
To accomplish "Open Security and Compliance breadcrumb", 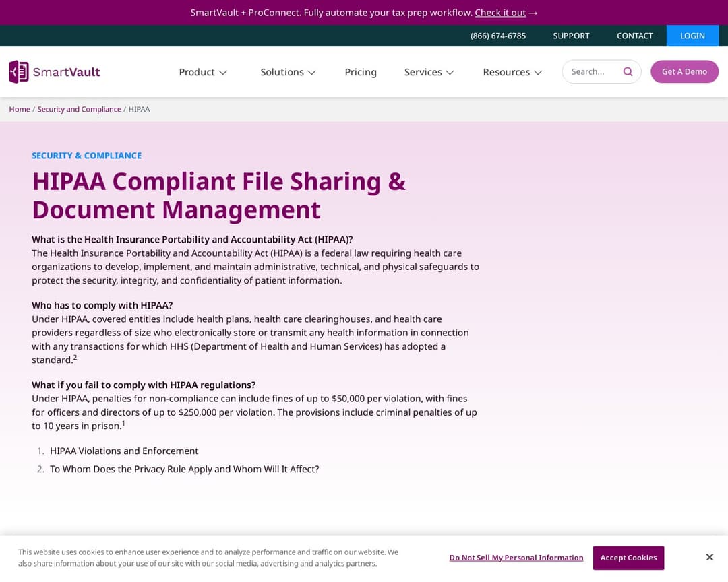I will [x=79, y=109].
